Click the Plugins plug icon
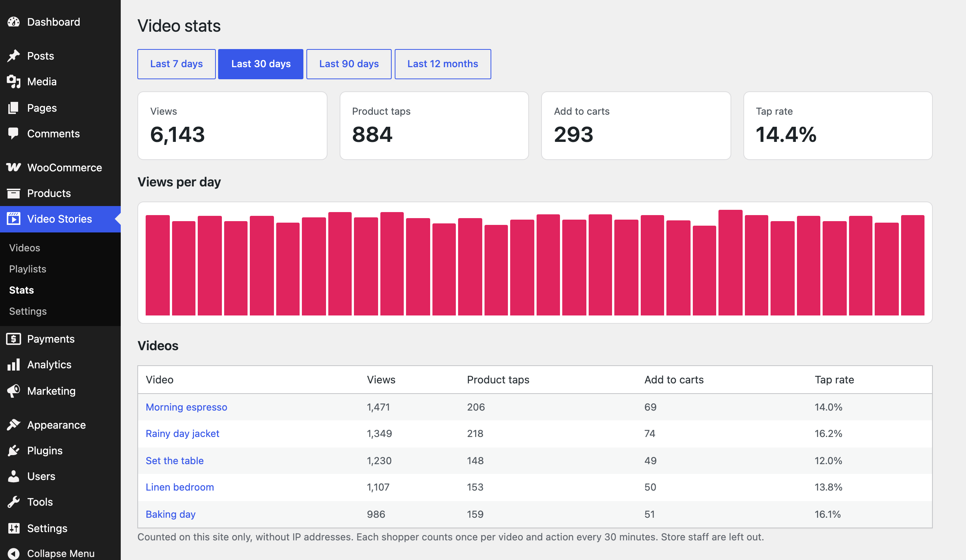Screen dimensions: 966x560 point(14,450)
